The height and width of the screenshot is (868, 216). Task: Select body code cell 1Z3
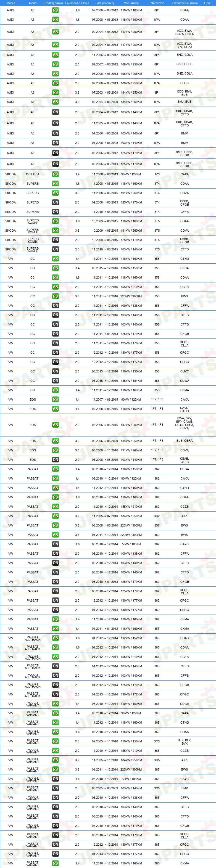coord(157,174)
